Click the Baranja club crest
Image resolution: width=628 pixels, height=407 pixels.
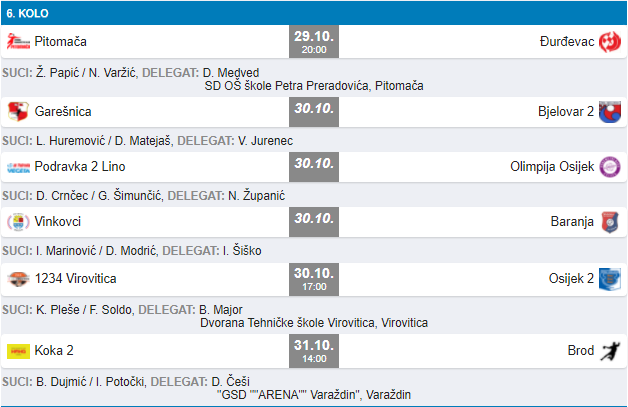610,222
